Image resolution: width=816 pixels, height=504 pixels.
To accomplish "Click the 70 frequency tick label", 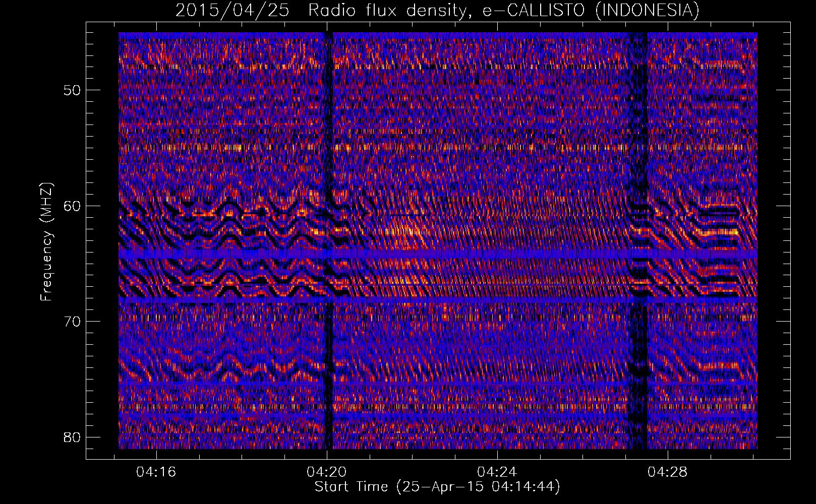I will click(72, 322).
